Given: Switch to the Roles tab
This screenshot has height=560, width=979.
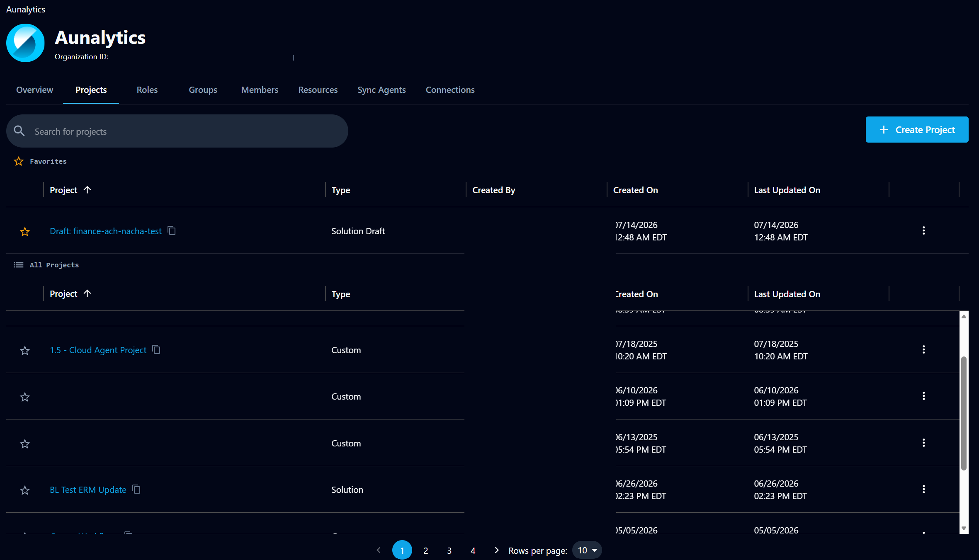Looking at the screenshot, I should [147, 90].
